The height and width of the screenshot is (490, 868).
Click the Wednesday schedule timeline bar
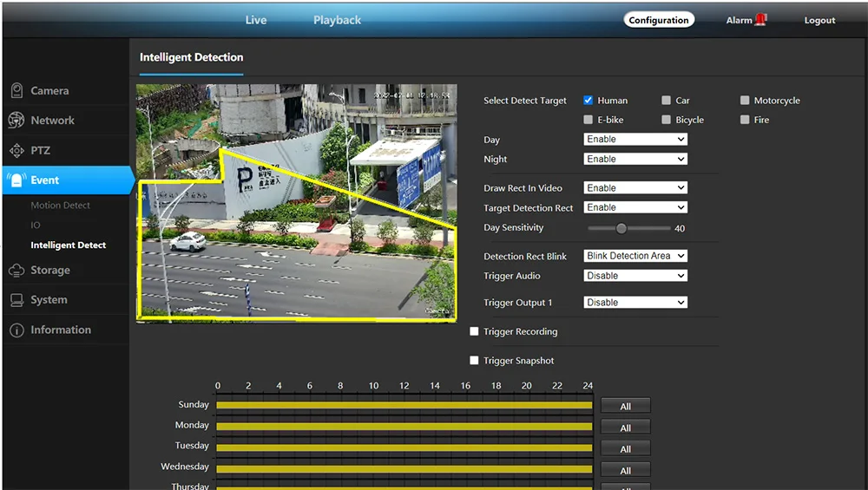coord(404,469)
